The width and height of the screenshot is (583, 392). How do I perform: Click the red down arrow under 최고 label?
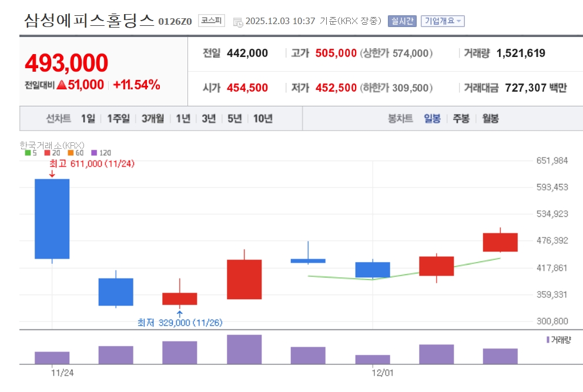point(52,174)
